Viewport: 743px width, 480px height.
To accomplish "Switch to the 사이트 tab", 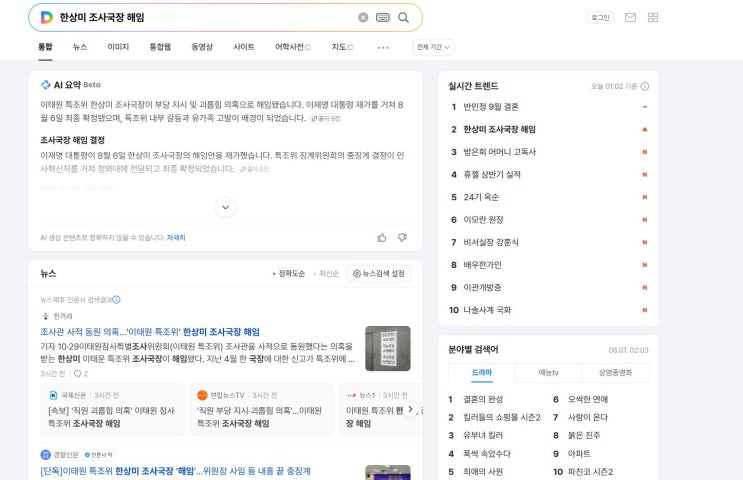I will click(244, 47).
